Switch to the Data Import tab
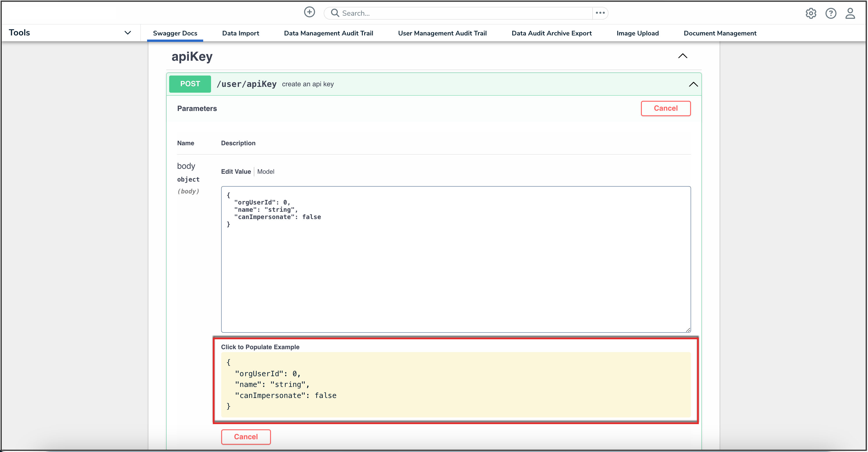Image resolution: width=868 pixels, height=452 pixels. (x=240, y=33)
